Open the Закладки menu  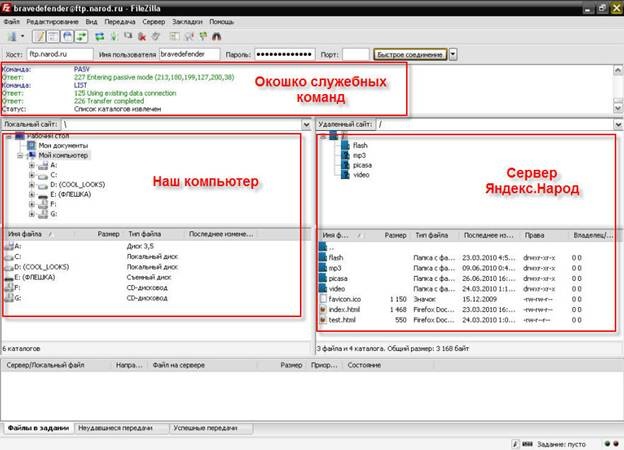pyautogui.click(x=187, y=22)
